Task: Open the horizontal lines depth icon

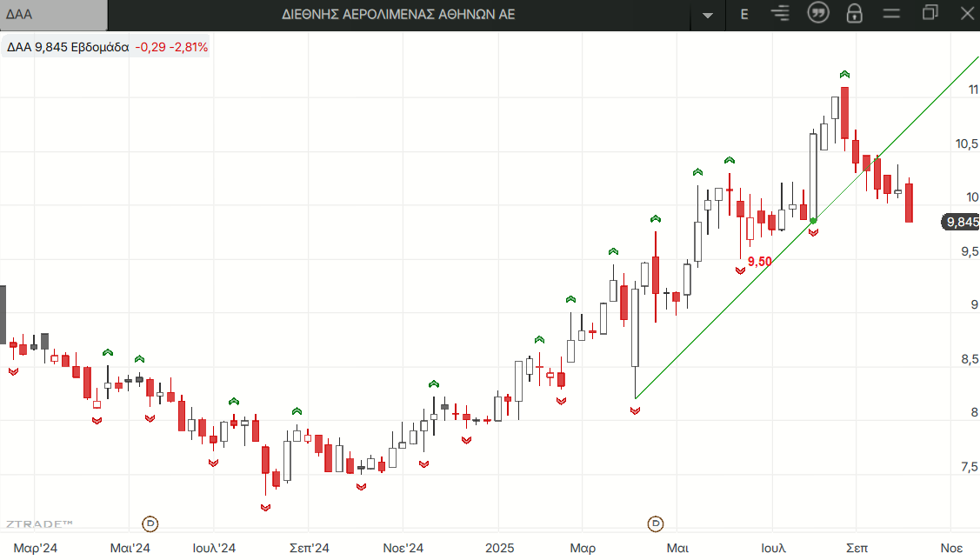Action: pos(781,14)
